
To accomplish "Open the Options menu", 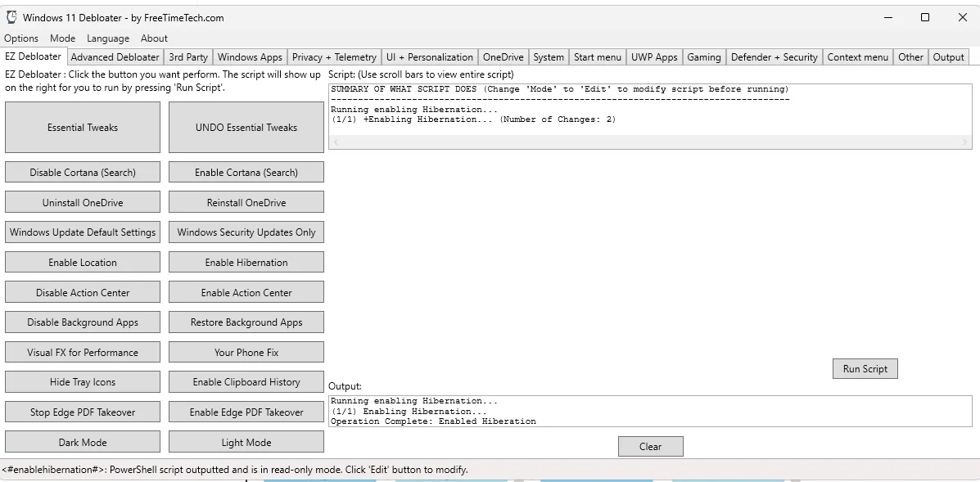I will click(21, 38).
